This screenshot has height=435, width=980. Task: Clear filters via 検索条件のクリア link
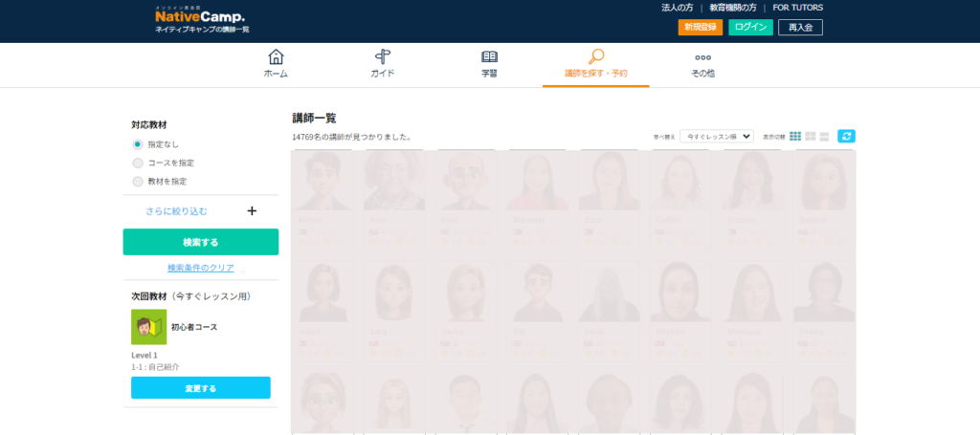[x=201, y=268]
